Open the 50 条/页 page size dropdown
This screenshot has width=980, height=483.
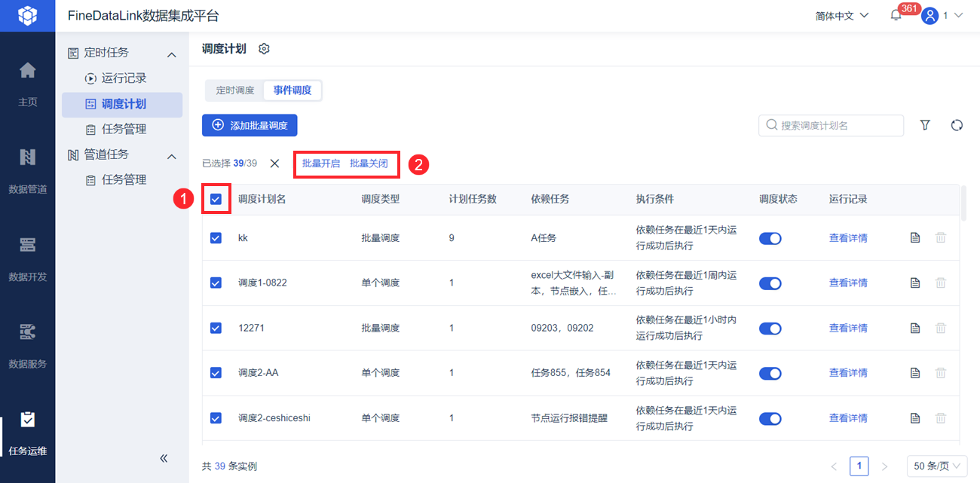click(937, 466)
